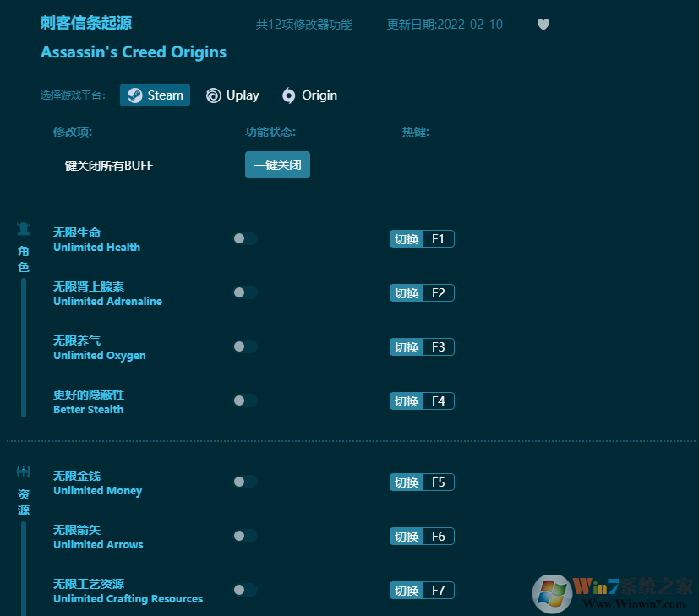699x616 pixels.
Task: Enable the Unlimited Health toggle
Action: (x=245, y=238)
